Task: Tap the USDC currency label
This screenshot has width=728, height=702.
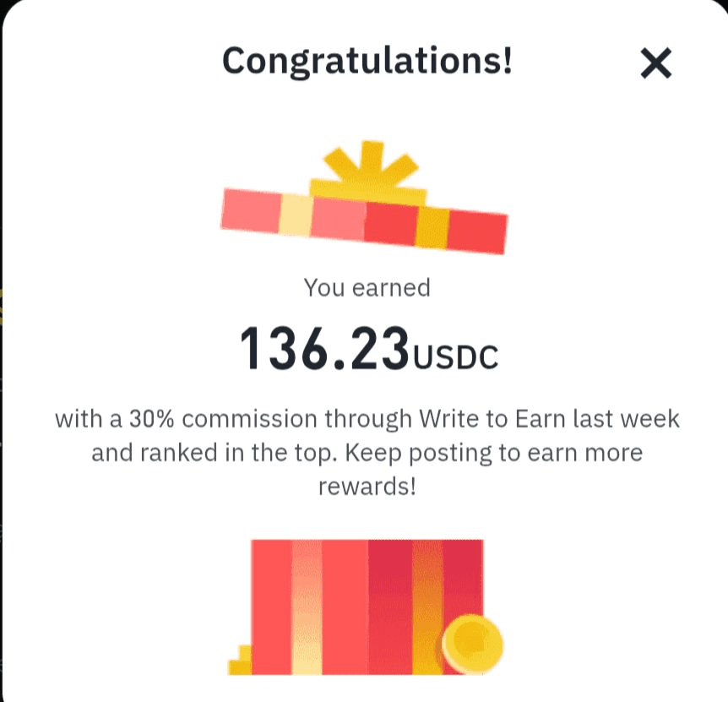Action: 456,356
